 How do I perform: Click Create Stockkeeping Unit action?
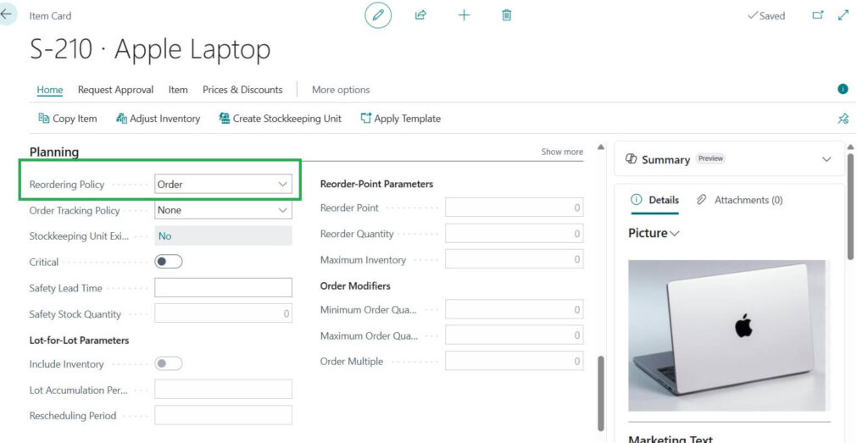coord(280,119)
